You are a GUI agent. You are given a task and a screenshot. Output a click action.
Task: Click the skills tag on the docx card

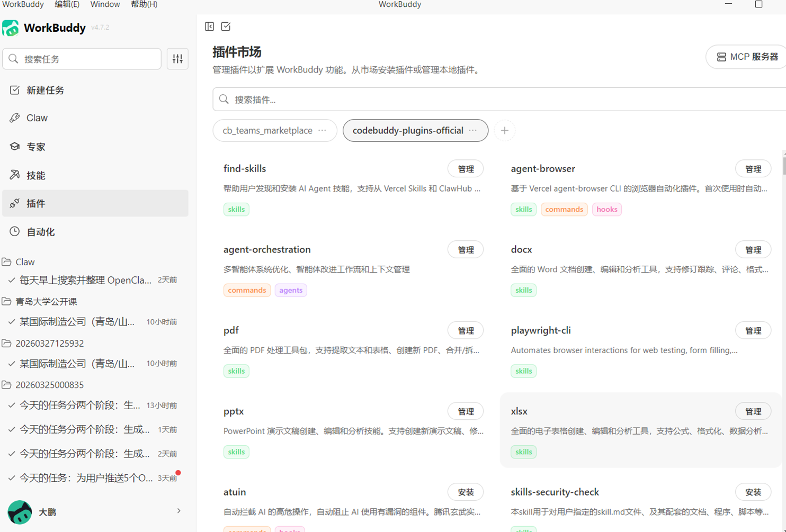tap(523, 290)
